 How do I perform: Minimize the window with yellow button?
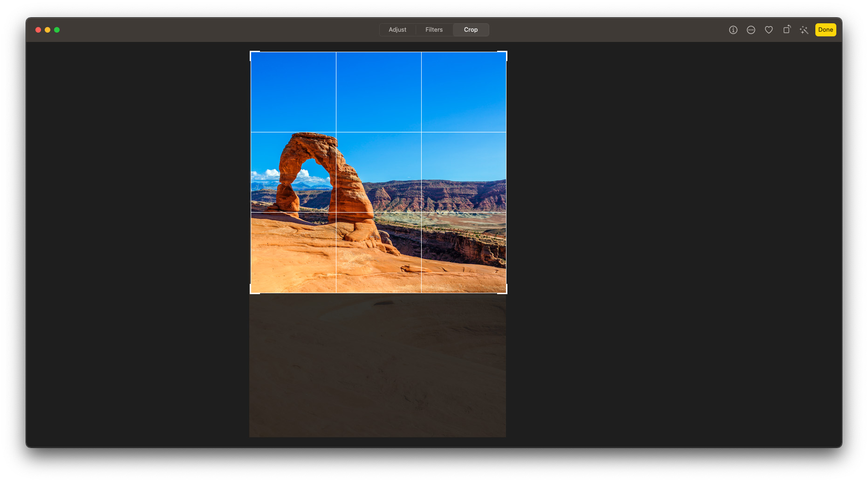(48, 30)
